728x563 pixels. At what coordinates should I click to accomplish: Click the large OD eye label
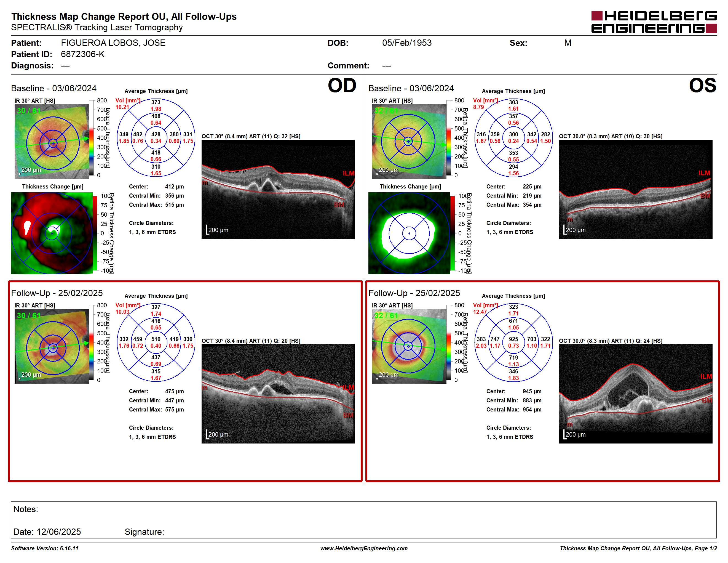tap(342, 86)
